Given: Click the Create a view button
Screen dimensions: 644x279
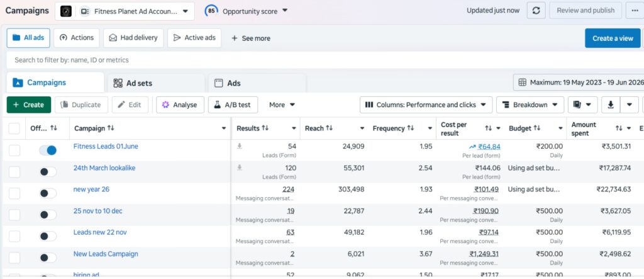Looking at the screenshot, I should tap(613, 38).
